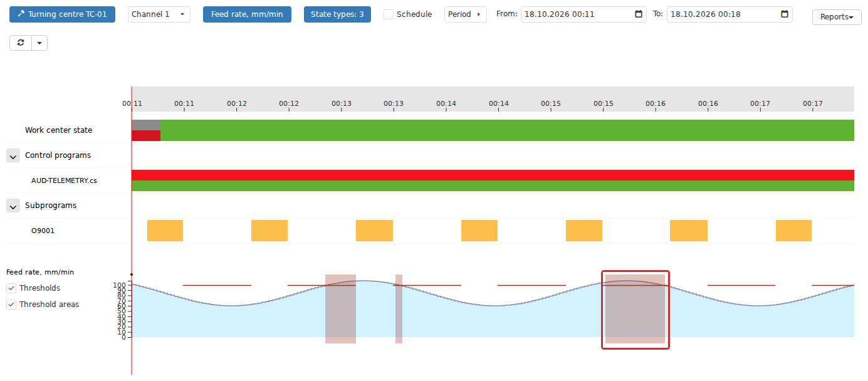Click the small red segment under Work center state
The image size is (868, 381).
[x=146, y=135]
